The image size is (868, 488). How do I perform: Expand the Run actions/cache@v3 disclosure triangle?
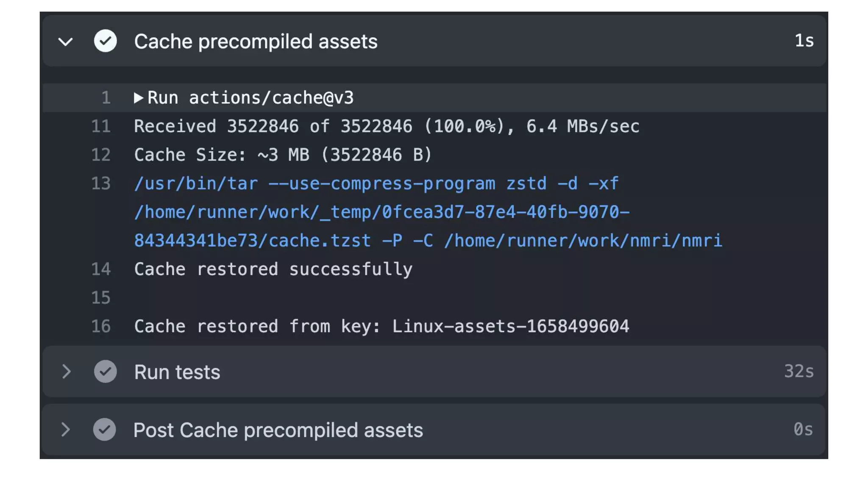(138, 98)
